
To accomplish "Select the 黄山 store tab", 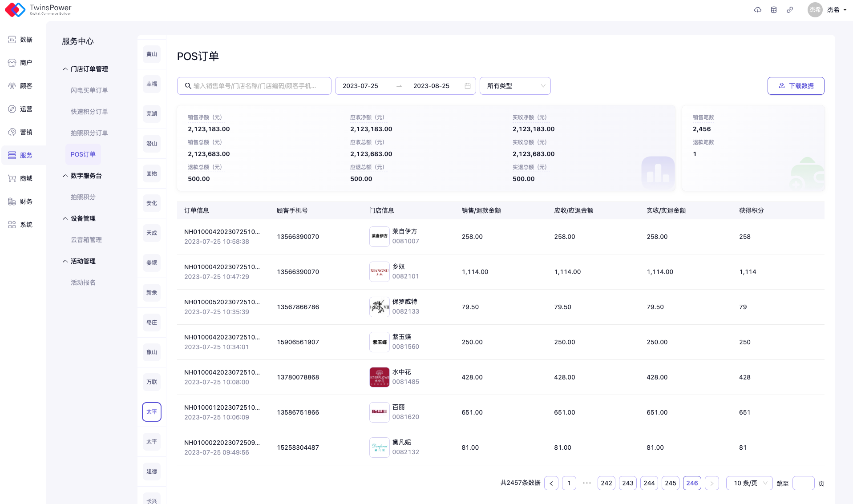I will coord(152,54).
